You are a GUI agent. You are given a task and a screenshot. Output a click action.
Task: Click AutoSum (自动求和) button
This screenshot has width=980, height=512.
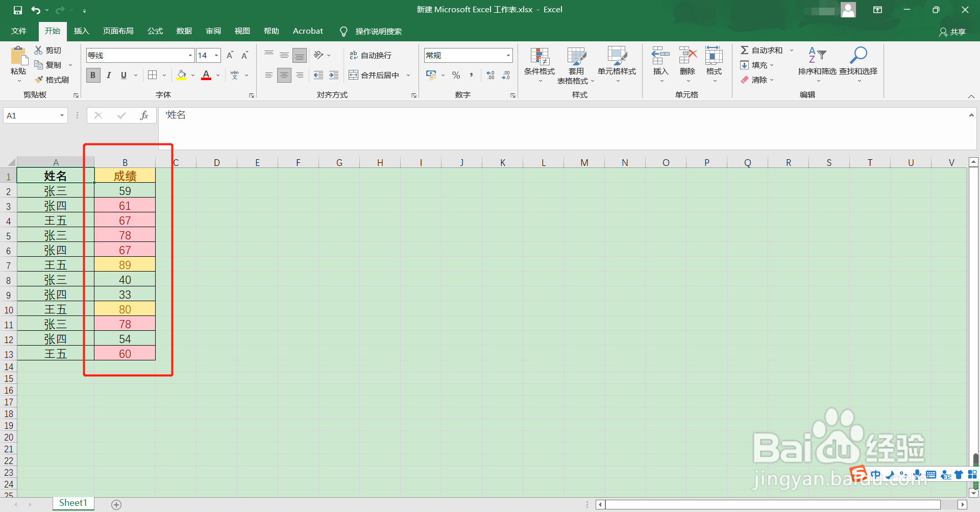click(762, 50)
